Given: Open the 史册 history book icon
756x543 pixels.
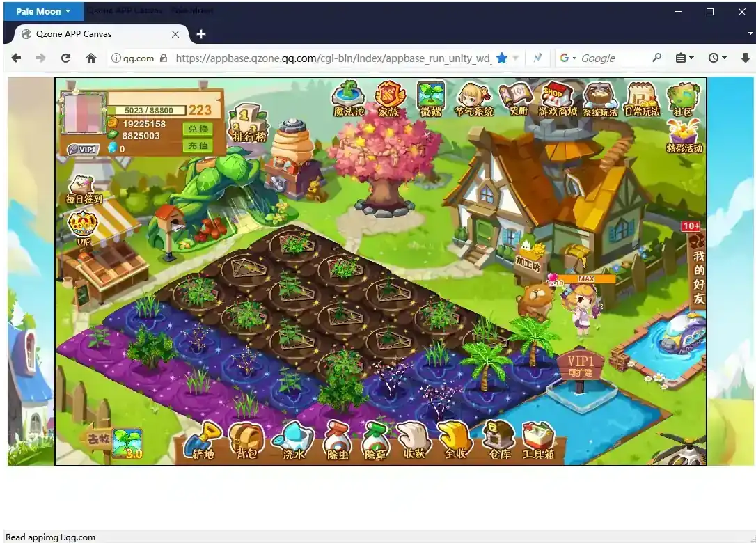Looking at the screenshot, I should (x=517, y=98).
